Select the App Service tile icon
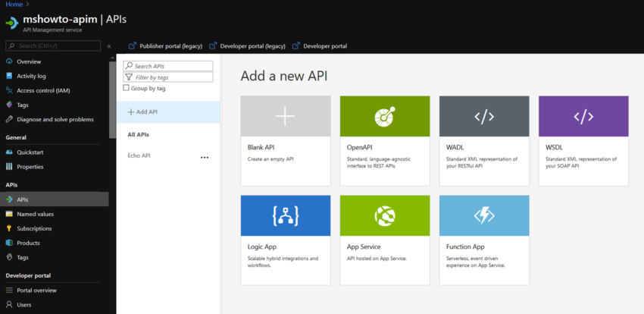This screenshot has height=314, width=644. tap(384, 215)
